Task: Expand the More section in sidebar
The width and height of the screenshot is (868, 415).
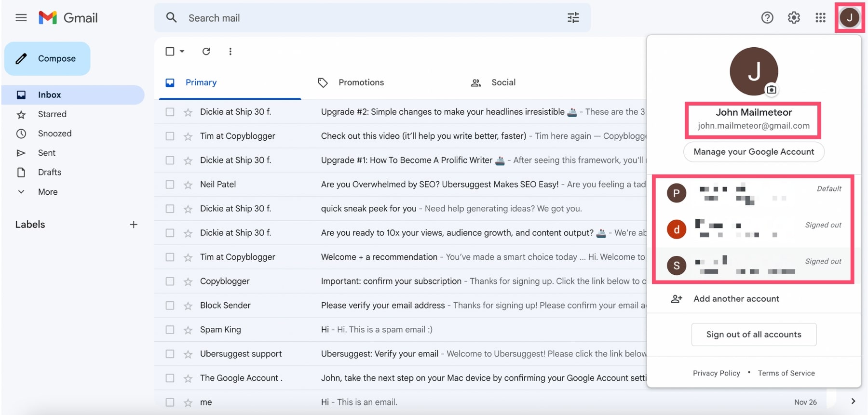Action: tap(47, 192)
